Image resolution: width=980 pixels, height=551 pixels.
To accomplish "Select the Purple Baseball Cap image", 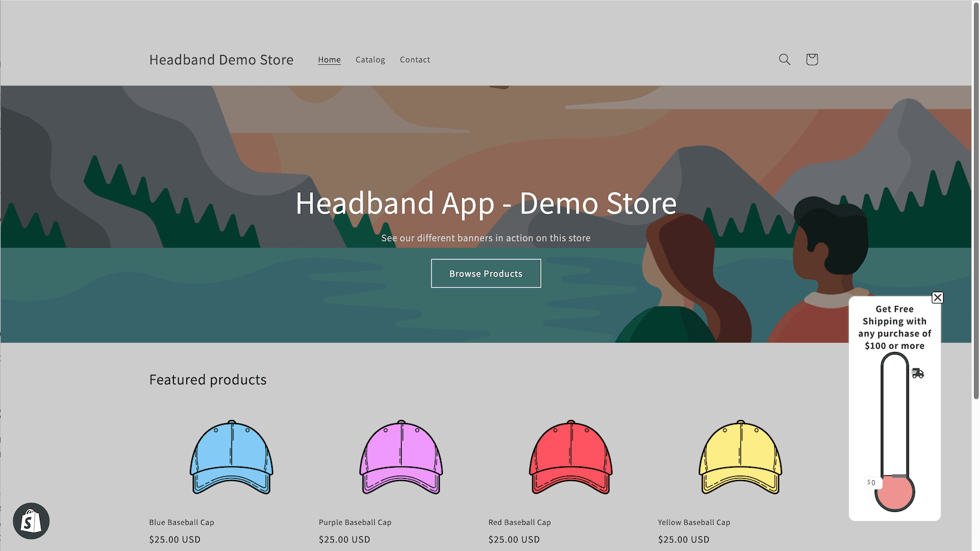I will click(401, 458).
